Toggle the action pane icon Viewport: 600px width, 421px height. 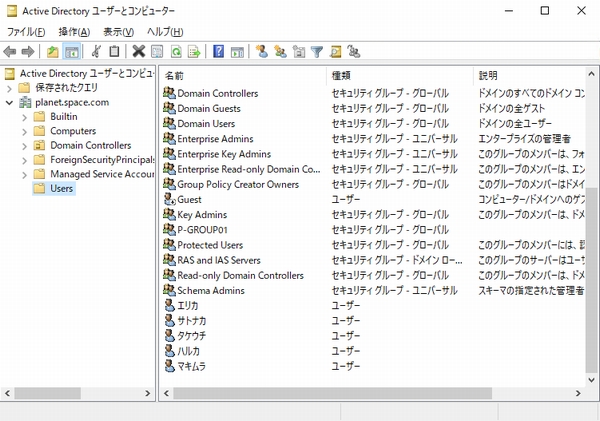coord(237,51)
